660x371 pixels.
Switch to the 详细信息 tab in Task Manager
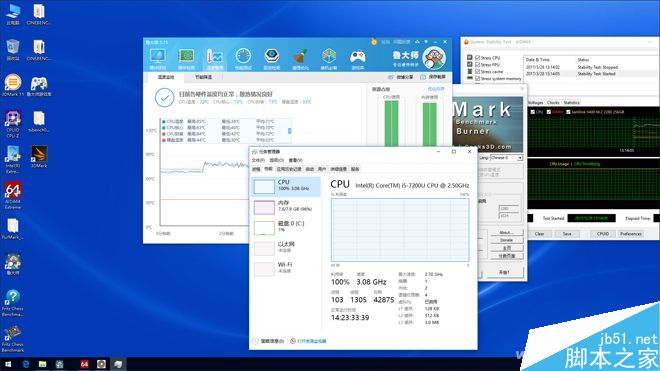[338, 169]
